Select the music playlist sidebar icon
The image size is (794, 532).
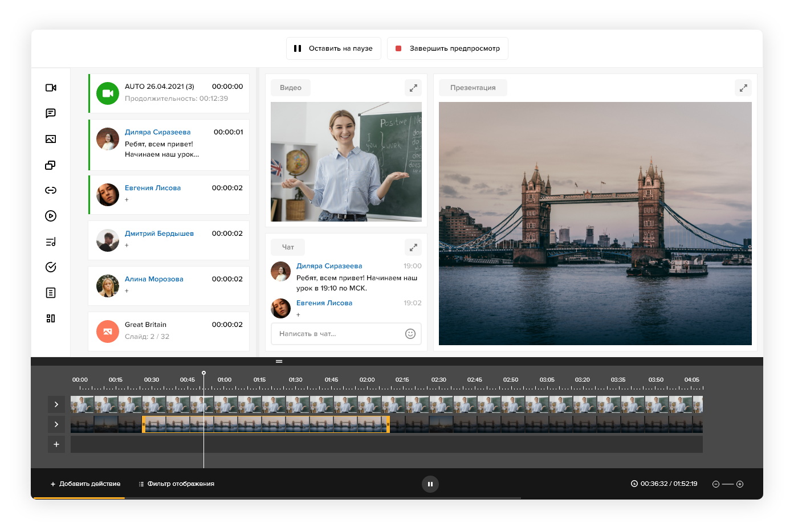point(51,242)
